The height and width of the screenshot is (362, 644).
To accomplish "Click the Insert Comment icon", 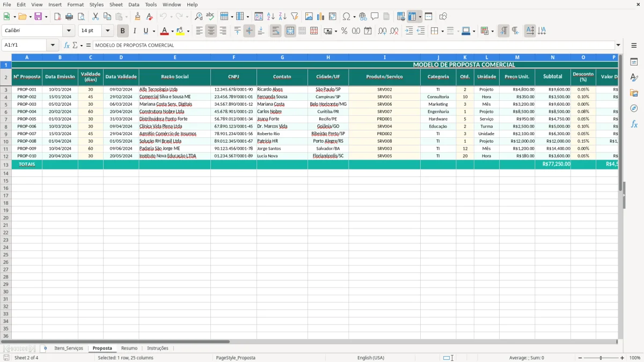I will pos(375,17).
